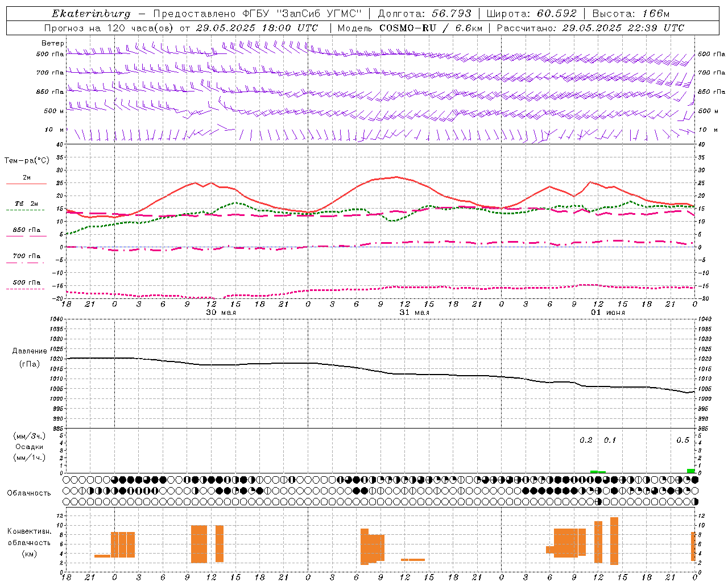Select the model name "COSMO-RU / 6.6км"
This screenshot has width=728, height=582.
pos(431,28)
